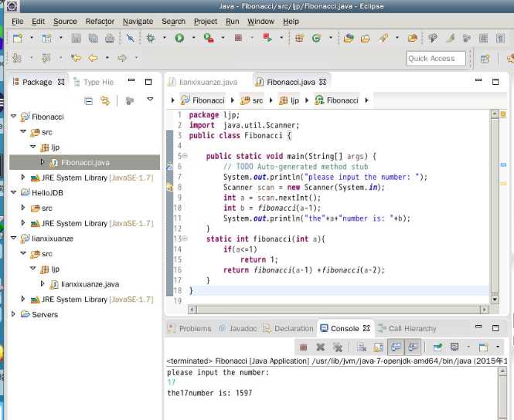Screen dimensions: 514x420
Task: Open the Refactor menu
Action: 100,22
